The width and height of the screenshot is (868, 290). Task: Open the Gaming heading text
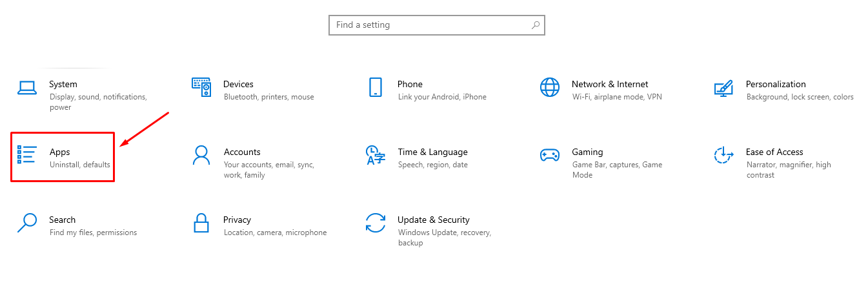(x=587, y=152)
